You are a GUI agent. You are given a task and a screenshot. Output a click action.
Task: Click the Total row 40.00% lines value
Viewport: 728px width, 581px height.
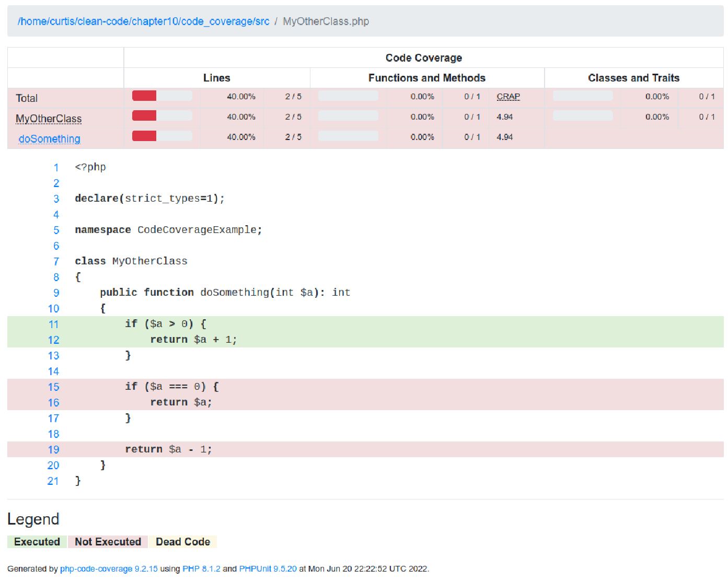tap(241, 97)
